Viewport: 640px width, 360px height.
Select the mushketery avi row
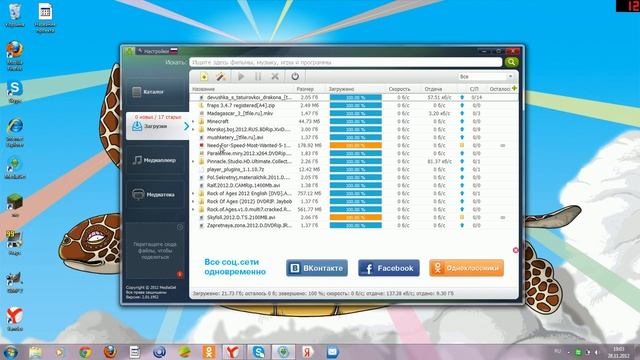353,137
